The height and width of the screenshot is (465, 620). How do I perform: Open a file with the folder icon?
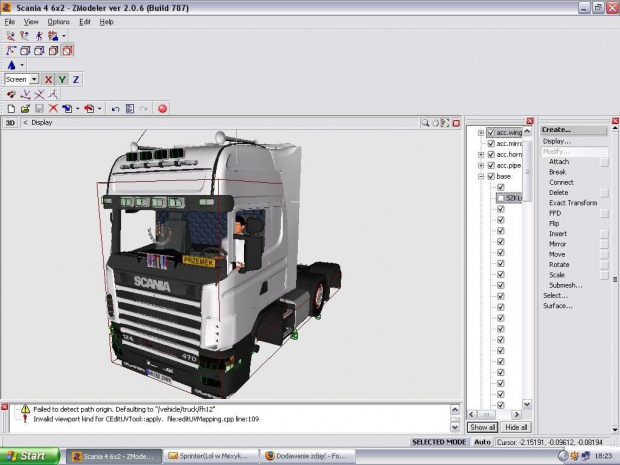click(25, 109)
